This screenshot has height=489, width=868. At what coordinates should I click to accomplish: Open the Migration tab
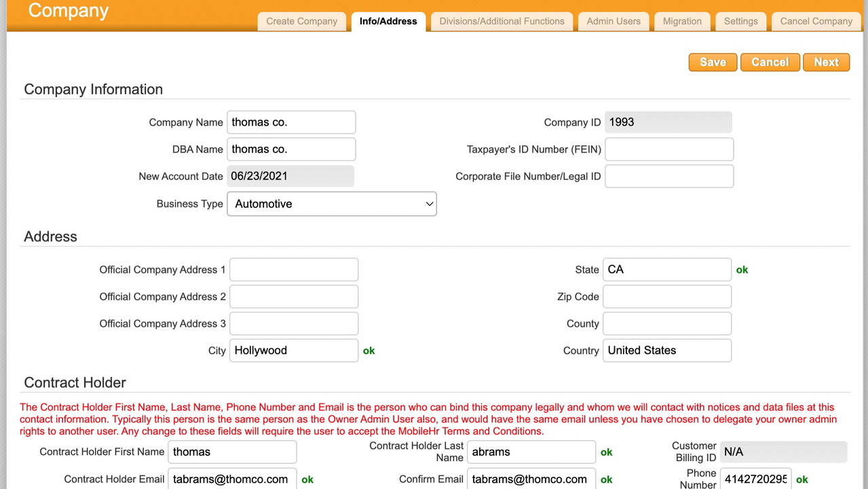click(x=681, y=21)
